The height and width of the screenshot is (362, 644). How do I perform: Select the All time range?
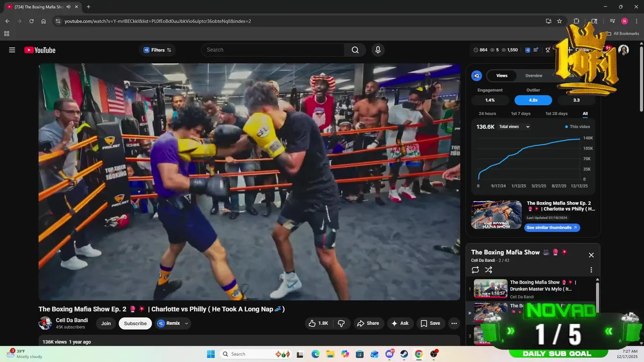pyautogui.click(x=585, y=114)
